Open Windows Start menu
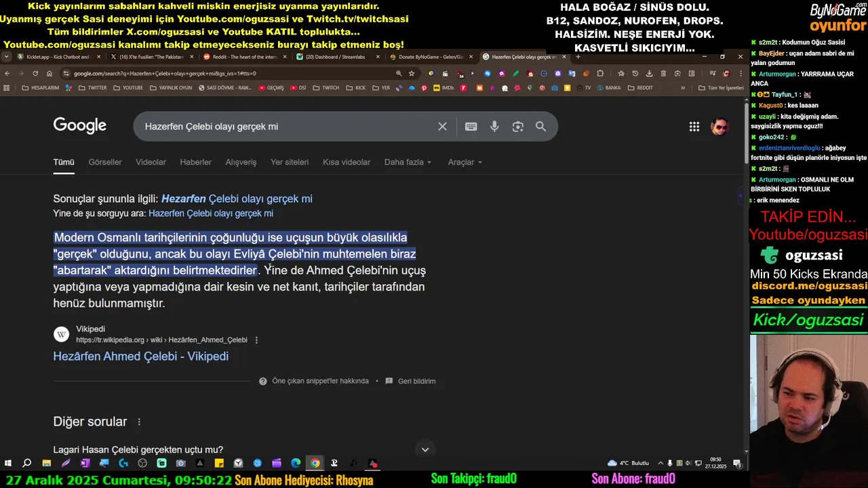868x488 pixels. tap(8, 463)
